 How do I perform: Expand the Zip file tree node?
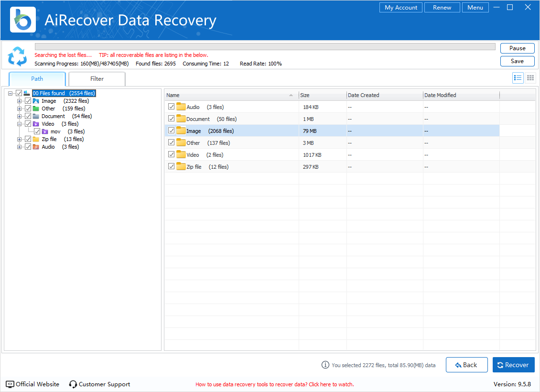[x=19, y=139]
